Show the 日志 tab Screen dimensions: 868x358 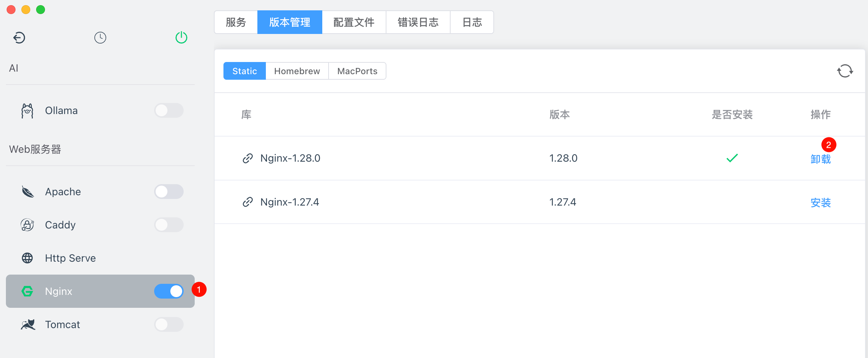(x=472, y=22)
